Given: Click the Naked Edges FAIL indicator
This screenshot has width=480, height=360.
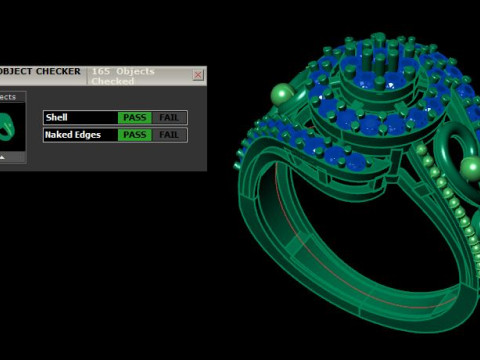Looking at the screenshot, I should tap(169, 135).
